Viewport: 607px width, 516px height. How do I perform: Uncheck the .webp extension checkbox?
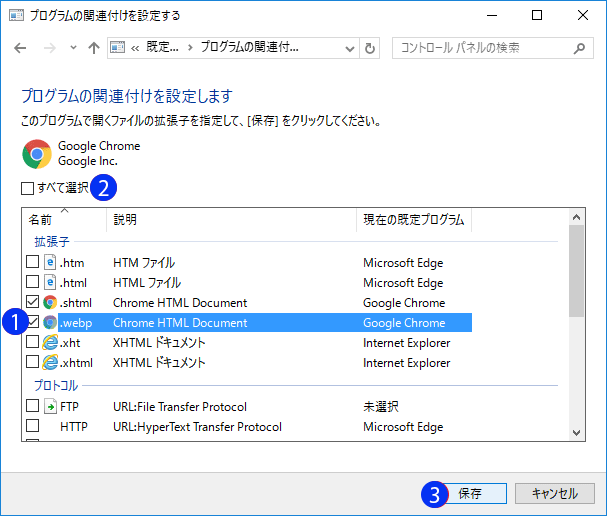click(x=33, y=322)
